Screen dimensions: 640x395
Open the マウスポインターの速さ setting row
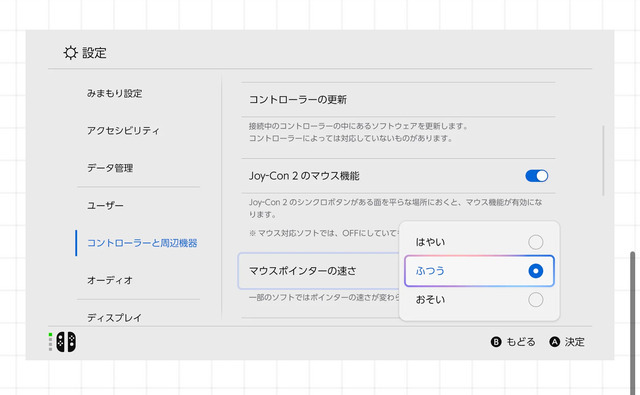(318, 271)
